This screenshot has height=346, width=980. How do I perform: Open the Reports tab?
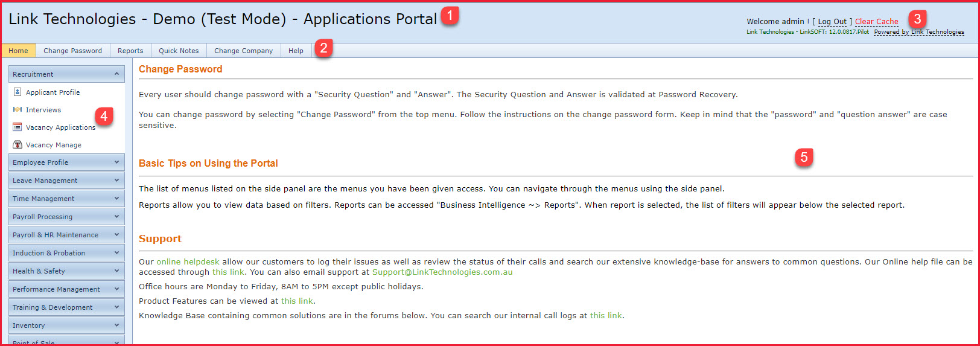click(130, 51)
